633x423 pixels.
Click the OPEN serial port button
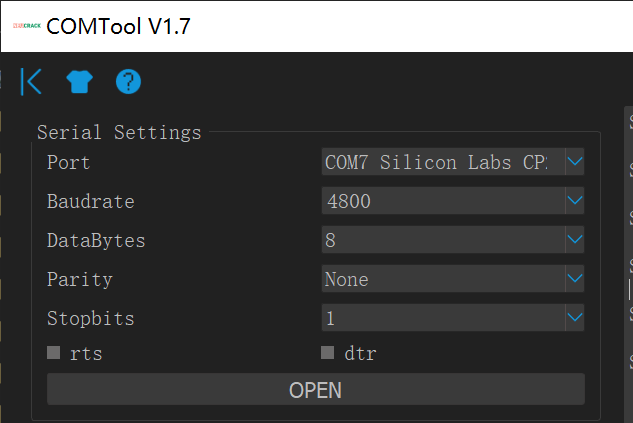tap(315, 390)
